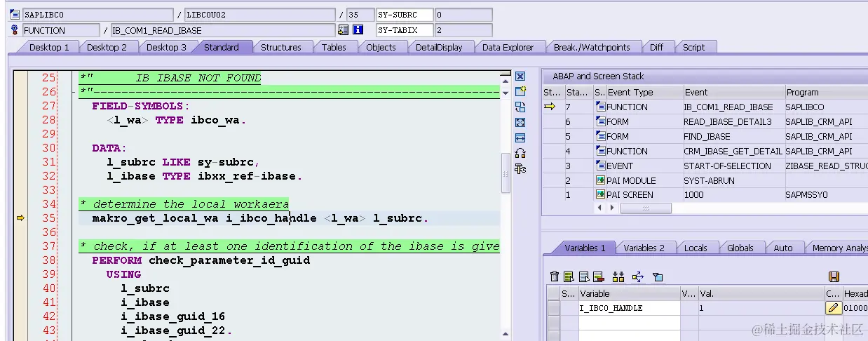Click the new tool icon with star
Image resolution: width=868 pixels, height=341 pixels.
(520, 91)
